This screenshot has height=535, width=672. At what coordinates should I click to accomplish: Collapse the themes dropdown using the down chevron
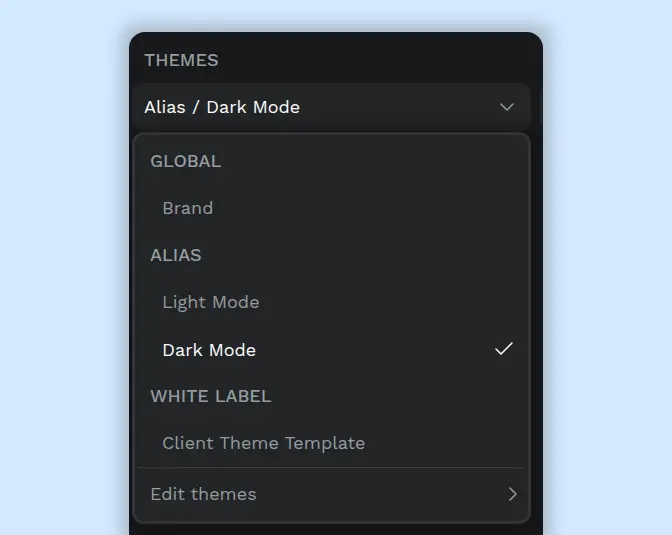(507, 107)
